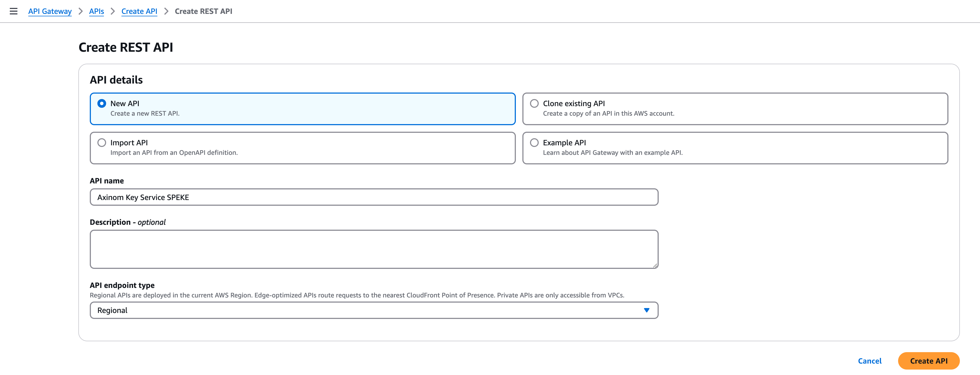Open the Create API breadcrumb link
The image size is (980, 375).
[139, 11]
